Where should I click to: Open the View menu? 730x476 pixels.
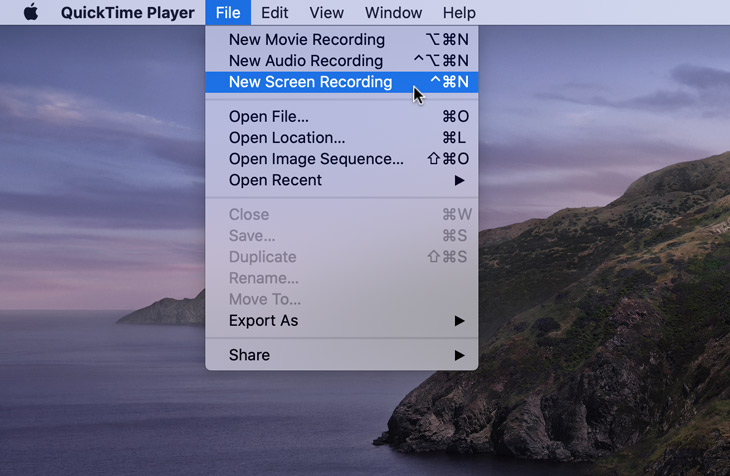coord(326,13)
